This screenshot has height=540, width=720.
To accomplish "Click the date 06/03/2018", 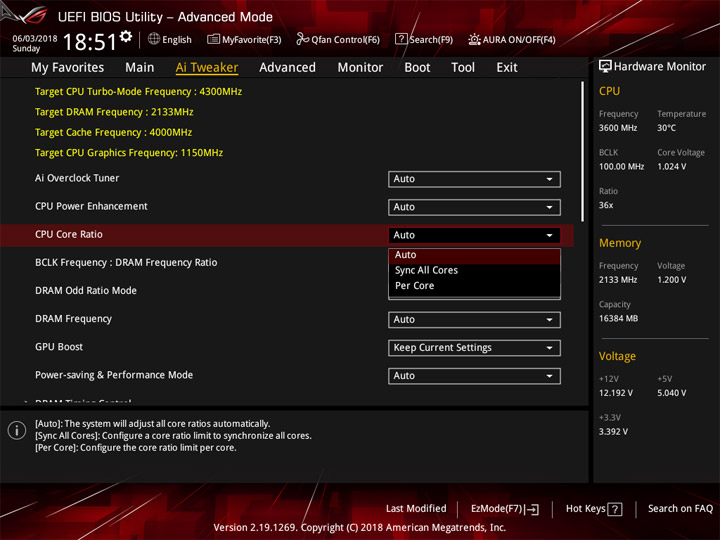I will pos(35,38).
